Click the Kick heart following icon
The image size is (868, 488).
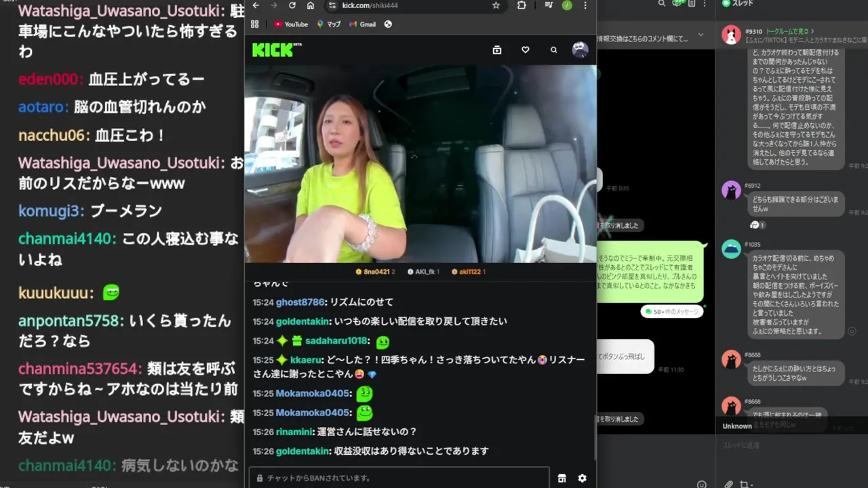click(x=526, y=49)
